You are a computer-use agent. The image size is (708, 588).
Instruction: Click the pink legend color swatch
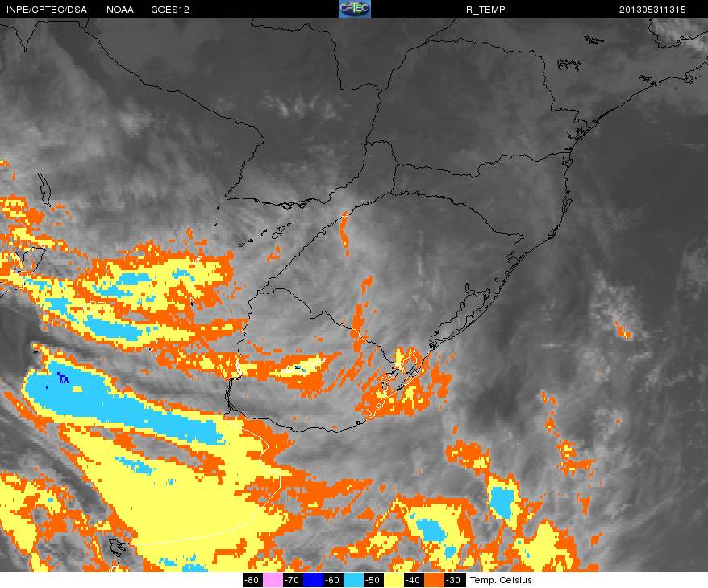click(x=273, y=580)
